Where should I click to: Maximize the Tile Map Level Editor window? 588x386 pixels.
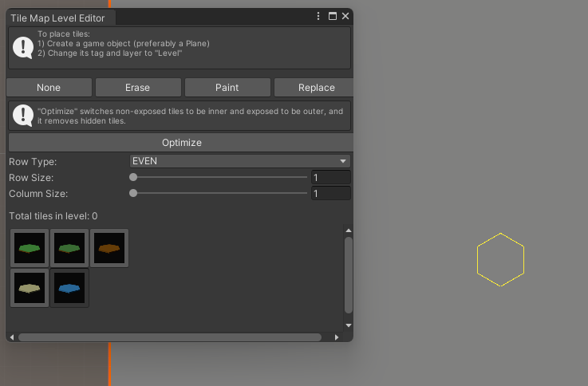coord(332,16)
